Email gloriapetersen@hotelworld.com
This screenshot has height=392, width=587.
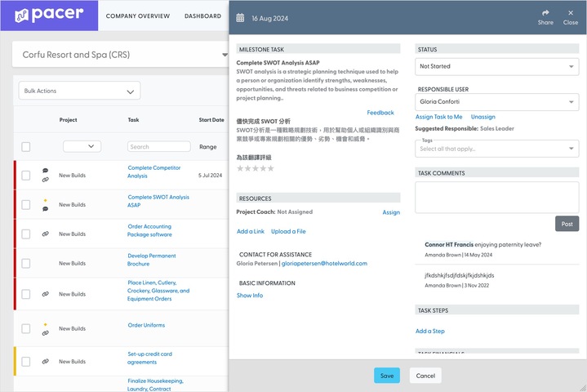click(324, 264)
